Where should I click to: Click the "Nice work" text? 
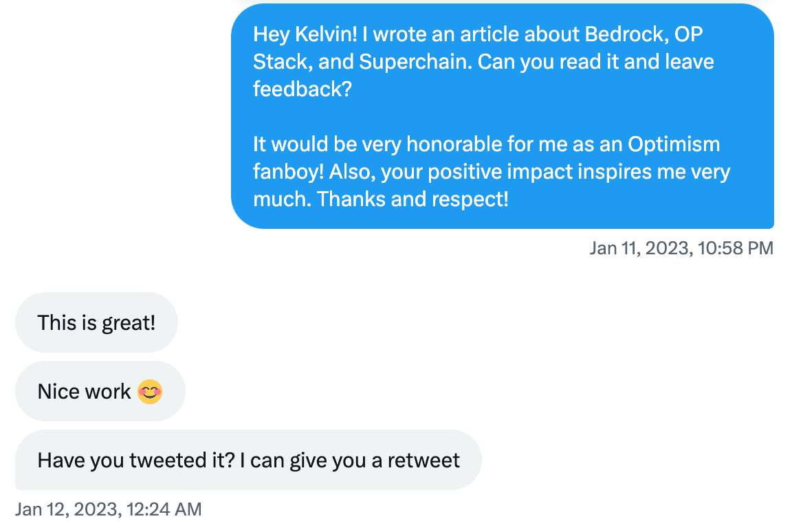(x=84, y=392)
